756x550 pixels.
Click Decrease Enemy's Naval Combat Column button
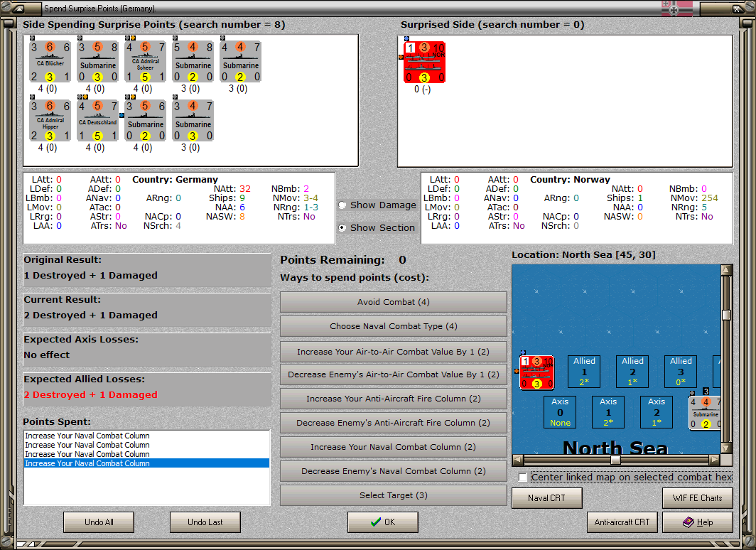point(394,471)
